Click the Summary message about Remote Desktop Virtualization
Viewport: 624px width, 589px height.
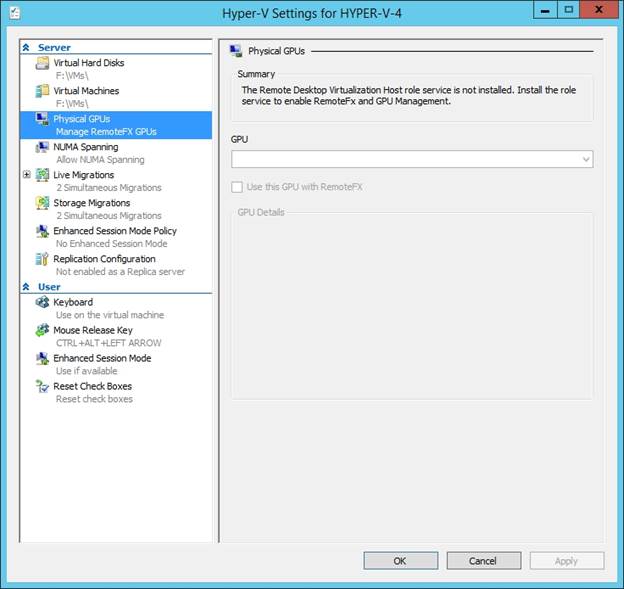409,96
